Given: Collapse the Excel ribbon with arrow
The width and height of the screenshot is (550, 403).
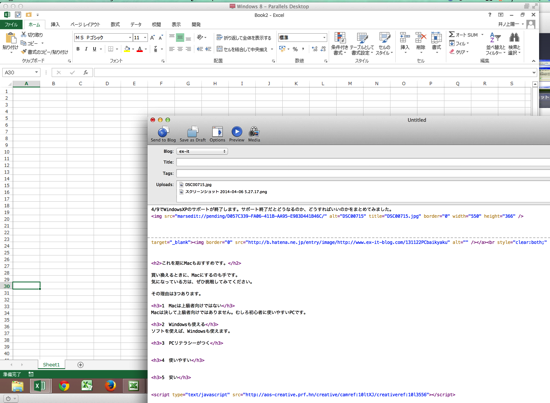Looking at the screenshot, I should 534,61.
